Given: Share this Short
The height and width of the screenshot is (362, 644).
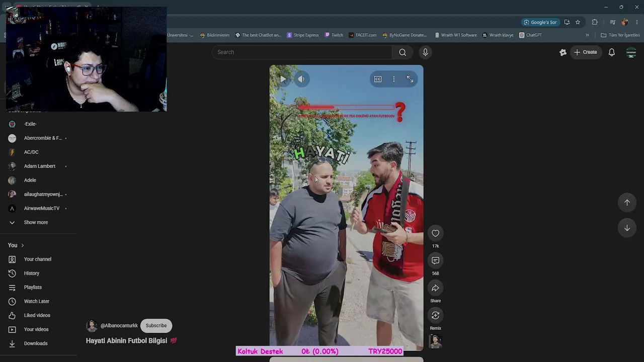Looking at the screenshot, I should coord(435,288).
